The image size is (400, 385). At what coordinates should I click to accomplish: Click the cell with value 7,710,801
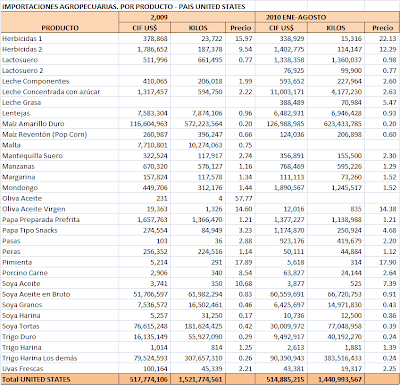pyautogui.click(x=145, y=145)
